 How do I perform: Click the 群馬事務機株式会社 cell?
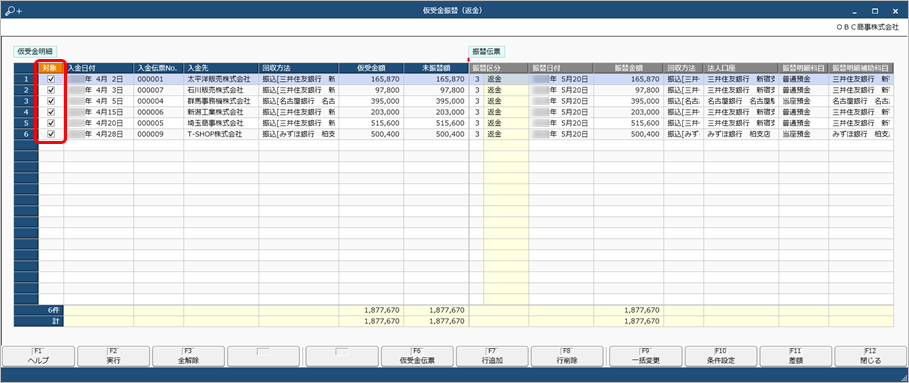[221, 101]
